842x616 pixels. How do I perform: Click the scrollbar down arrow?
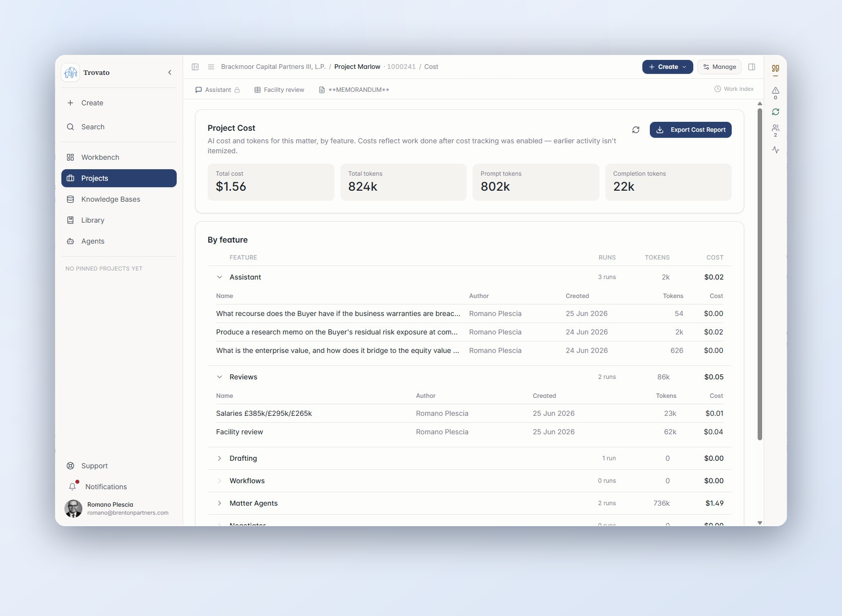click(760, 523)
